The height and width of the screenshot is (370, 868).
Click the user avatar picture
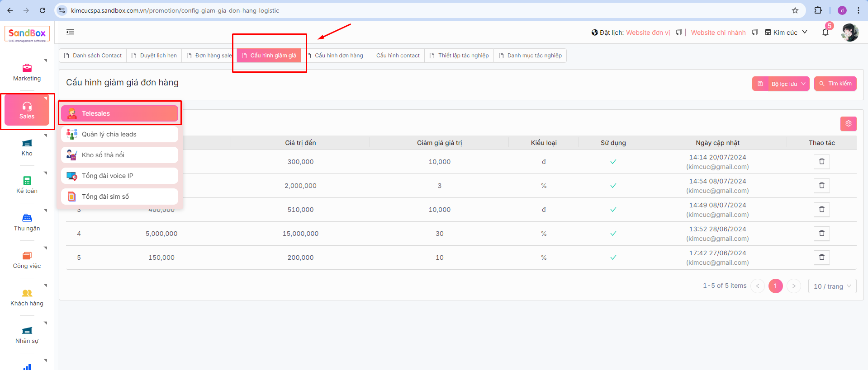click(x=849, y=33)
